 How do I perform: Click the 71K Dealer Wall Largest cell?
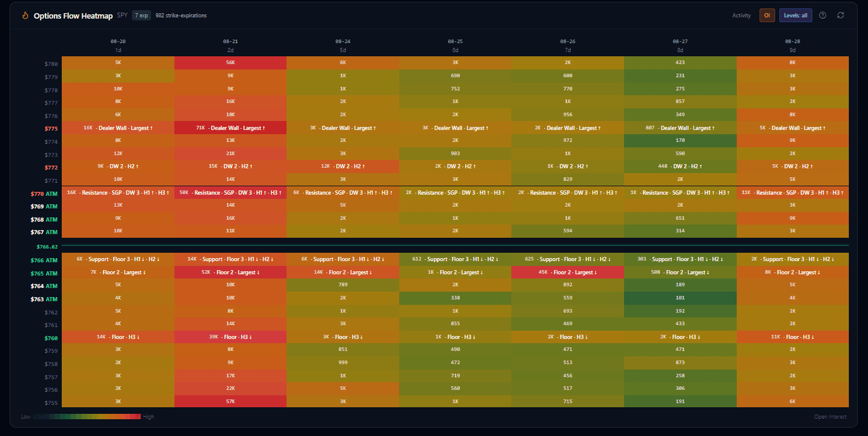(230, 128)
